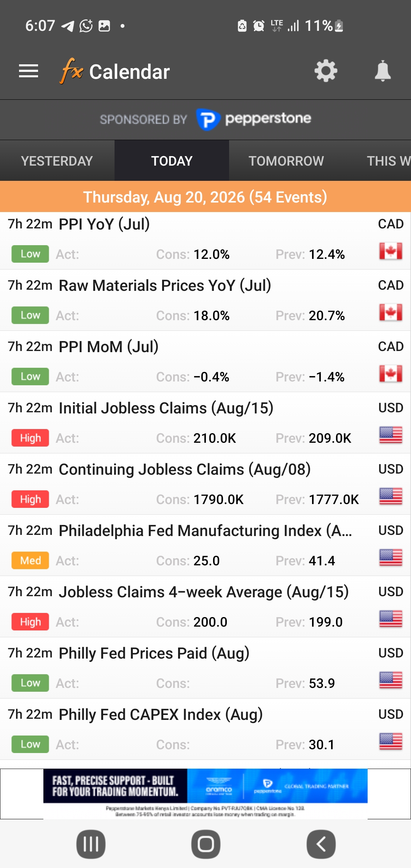411x868 pixels.
Task: Tap the Thursday, Aug 20 date header
Action: [205, 197]
